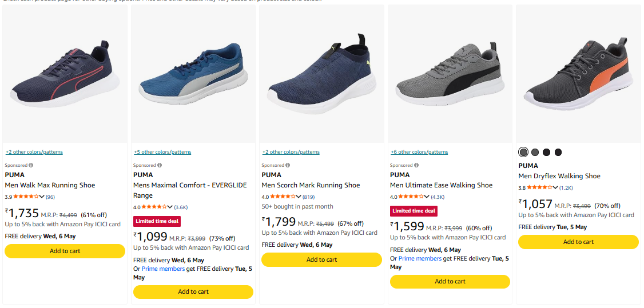Screen dimensions: 644x308
Task: Open rating dropdown chevron for Scorch Mark shoe
Action: pos(299,197)
